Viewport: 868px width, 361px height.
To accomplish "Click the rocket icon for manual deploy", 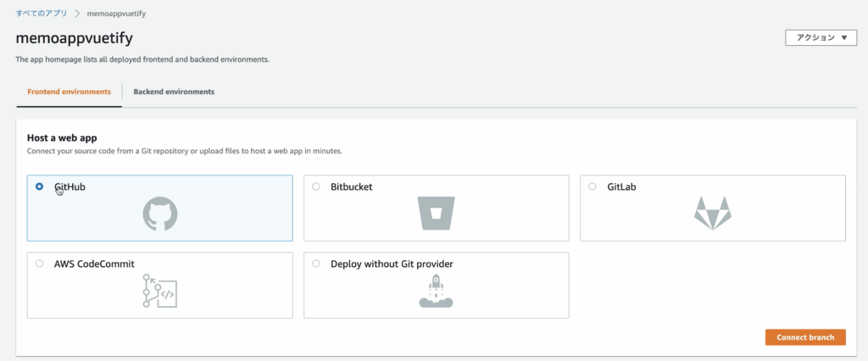I will point(437,292).
